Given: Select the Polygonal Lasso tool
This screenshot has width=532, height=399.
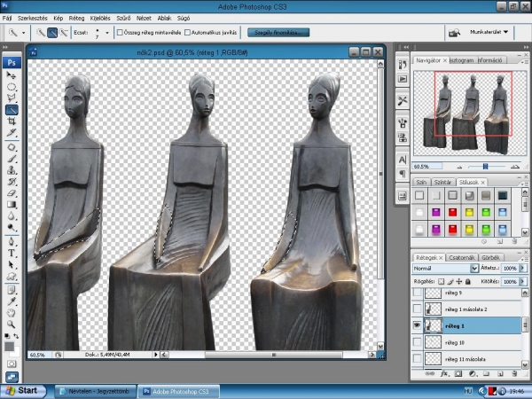Looking at the screenshot, I should tap(12, 98).
